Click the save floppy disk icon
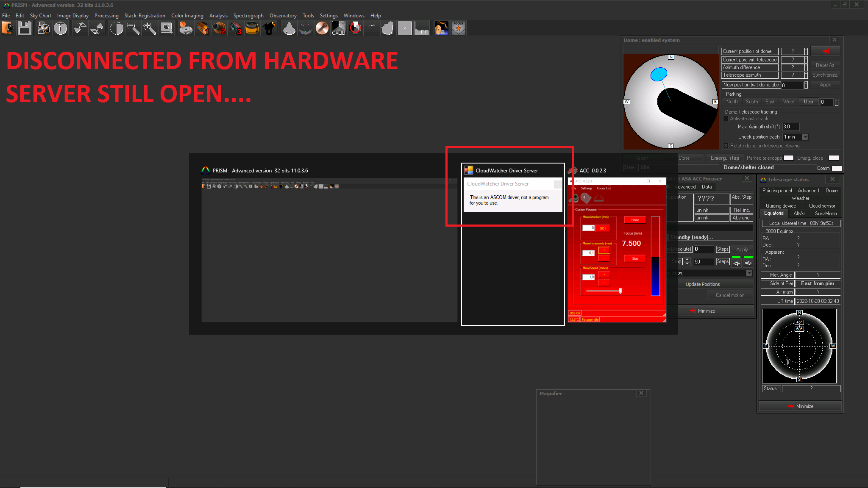 click(25, 28)
